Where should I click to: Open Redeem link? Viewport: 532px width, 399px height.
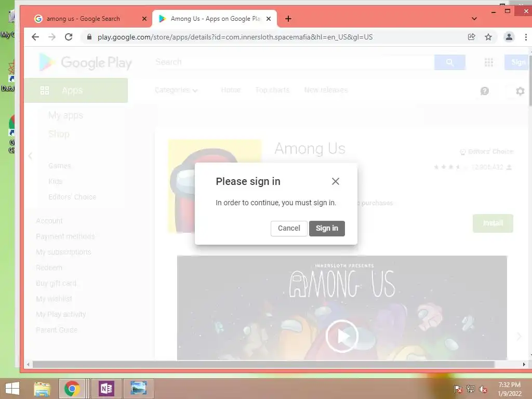tap(49, 268)
